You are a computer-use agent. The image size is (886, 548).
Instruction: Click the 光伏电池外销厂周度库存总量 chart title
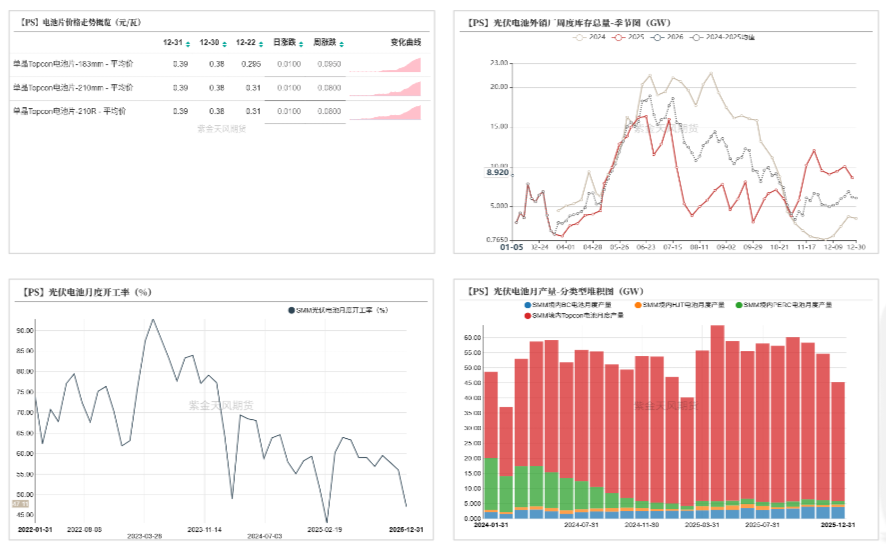pos(568,23)
